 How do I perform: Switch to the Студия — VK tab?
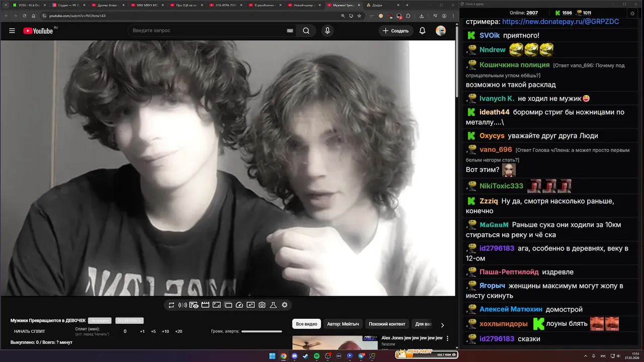[x=68, y=5]
